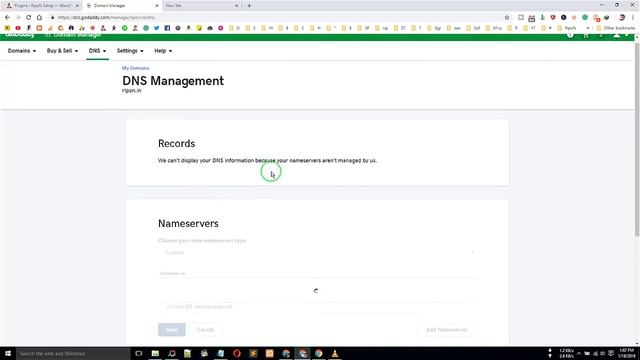This screenshot has width=640, height=360.
Task: Click the red shield extension icon
Action: pyautogui.click(x=553, y=18)
